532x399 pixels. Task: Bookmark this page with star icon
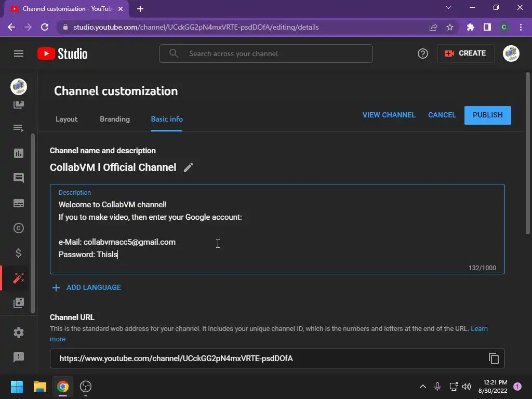450,27
